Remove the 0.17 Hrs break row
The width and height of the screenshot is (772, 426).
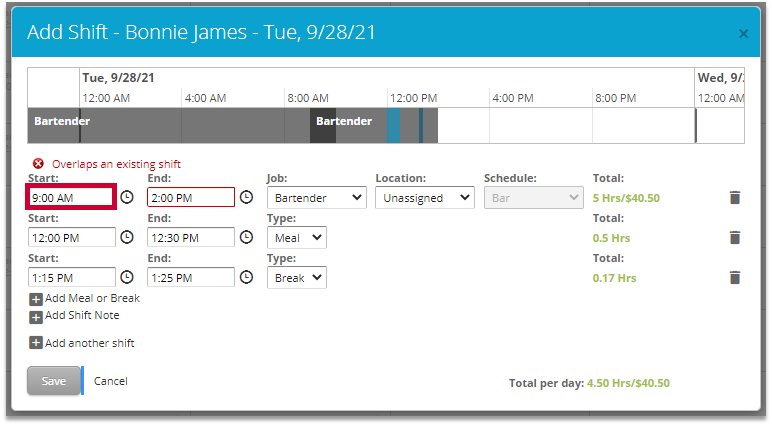735,278
